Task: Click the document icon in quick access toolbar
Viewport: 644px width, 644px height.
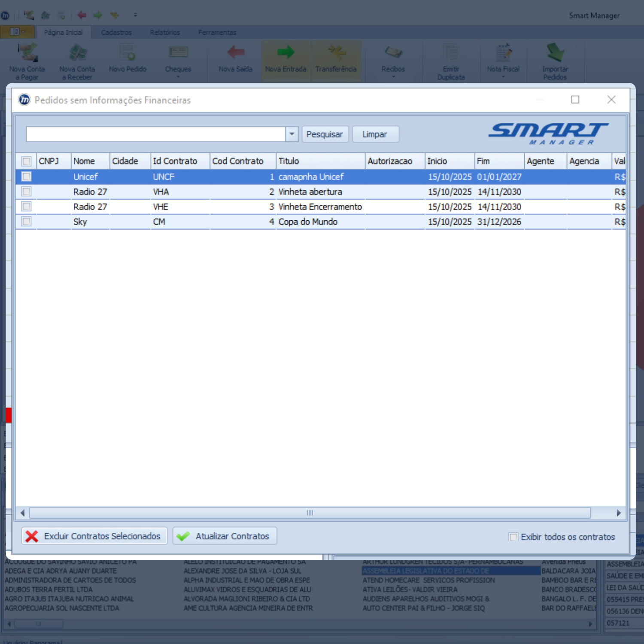Action: (61, 15)
